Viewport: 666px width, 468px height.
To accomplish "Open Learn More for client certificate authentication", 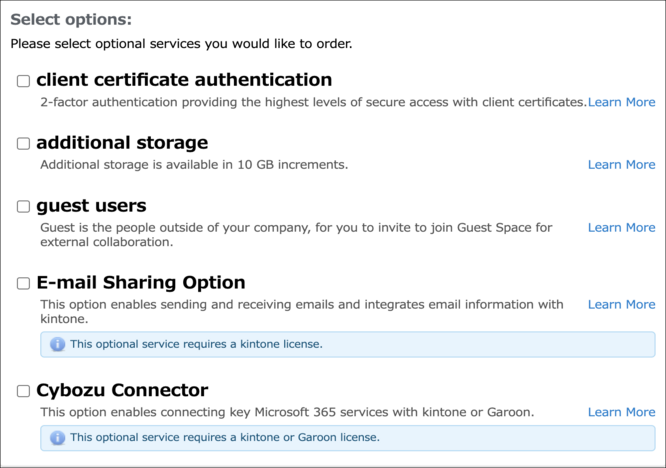I will point(621,102).
